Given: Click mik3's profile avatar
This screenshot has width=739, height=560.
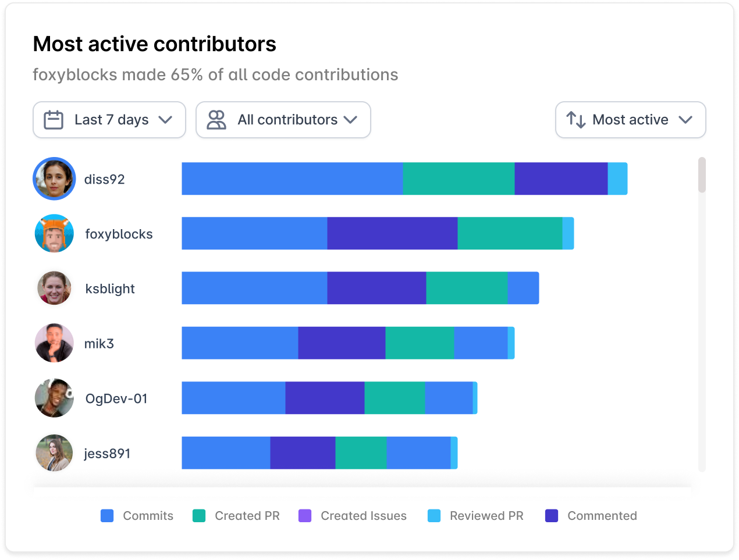Looking at the screenshot, I should click(54, 343).
